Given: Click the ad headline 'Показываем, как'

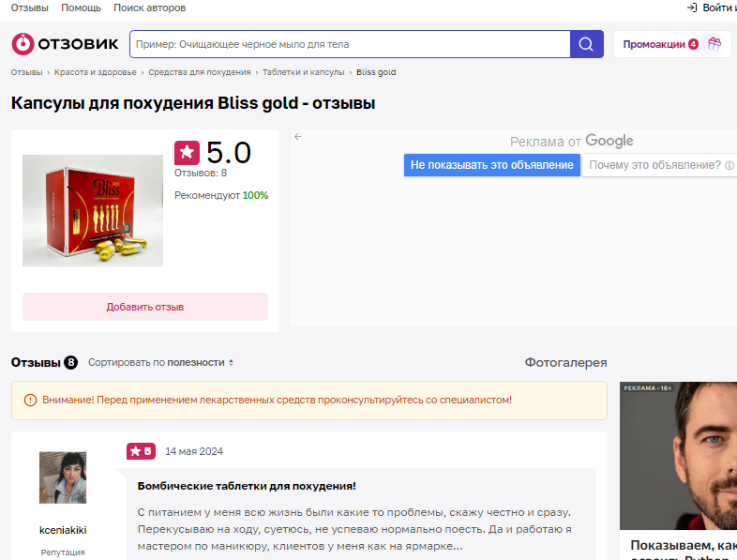Looking at the screenshot, I should (684, 545).
